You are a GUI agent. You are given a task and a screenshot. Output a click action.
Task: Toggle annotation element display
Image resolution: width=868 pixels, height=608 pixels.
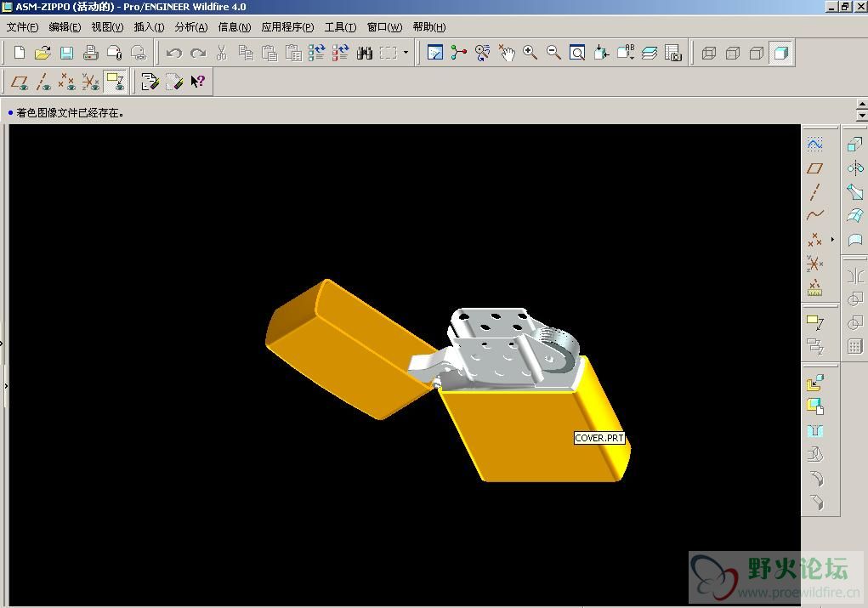click(115, 82)
